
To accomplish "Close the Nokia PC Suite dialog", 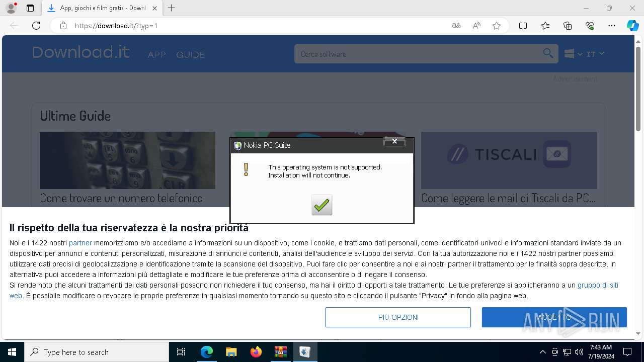I will pos(394,141).
